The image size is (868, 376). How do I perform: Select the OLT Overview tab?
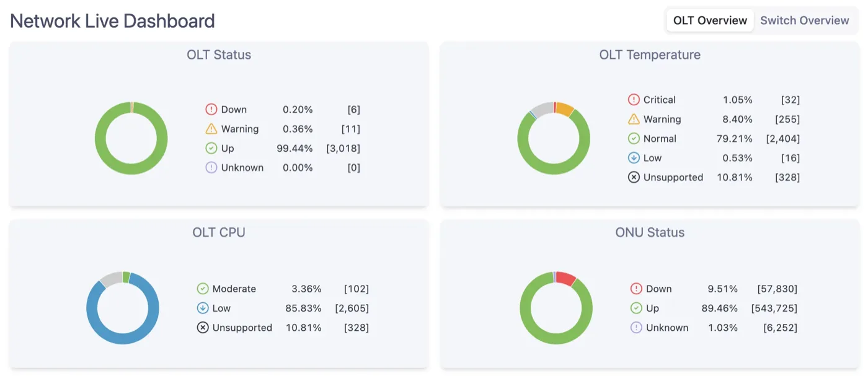pos(709,20)
